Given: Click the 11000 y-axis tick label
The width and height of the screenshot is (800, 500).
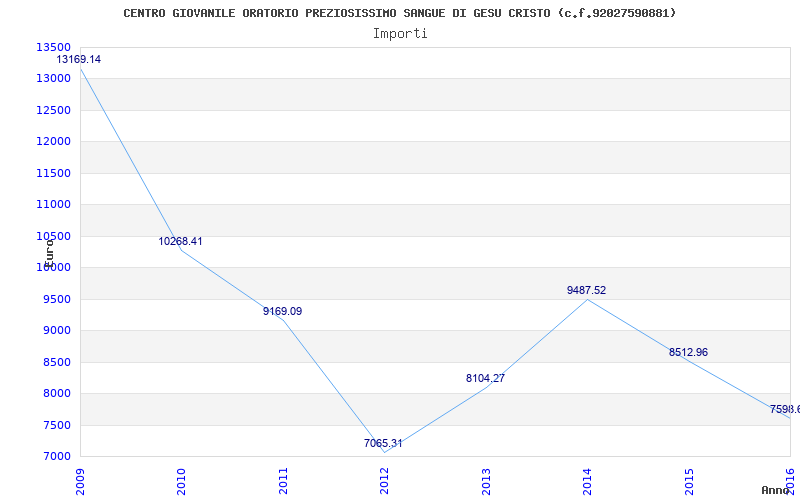Looking at the screenshot, I should 54,205.
